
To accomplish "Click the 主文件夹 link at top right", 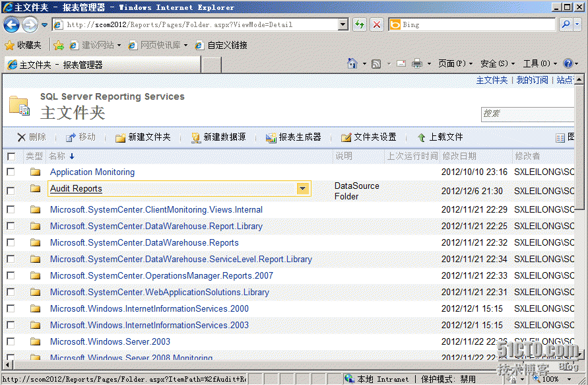I will [492, 80].
